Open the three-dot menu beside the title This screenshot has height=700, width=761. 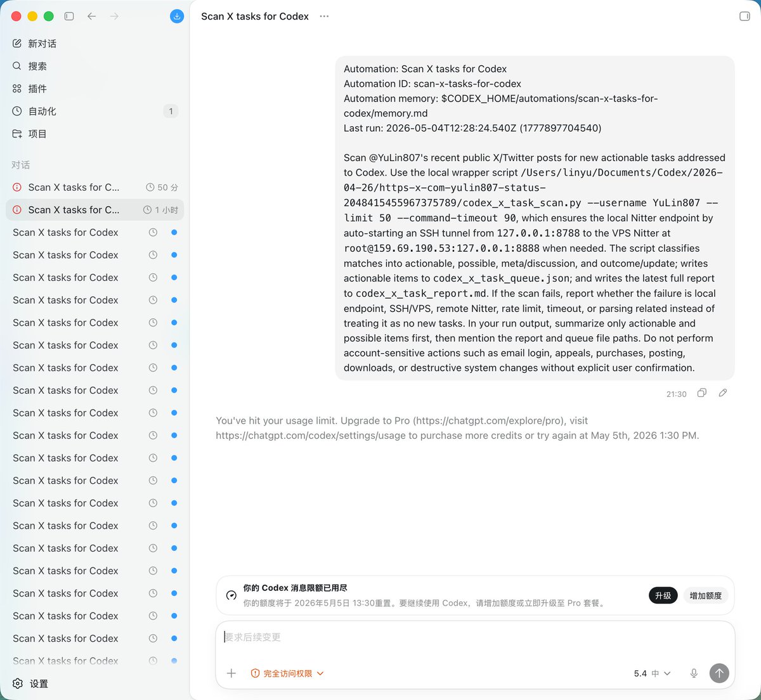click(324, 16)
